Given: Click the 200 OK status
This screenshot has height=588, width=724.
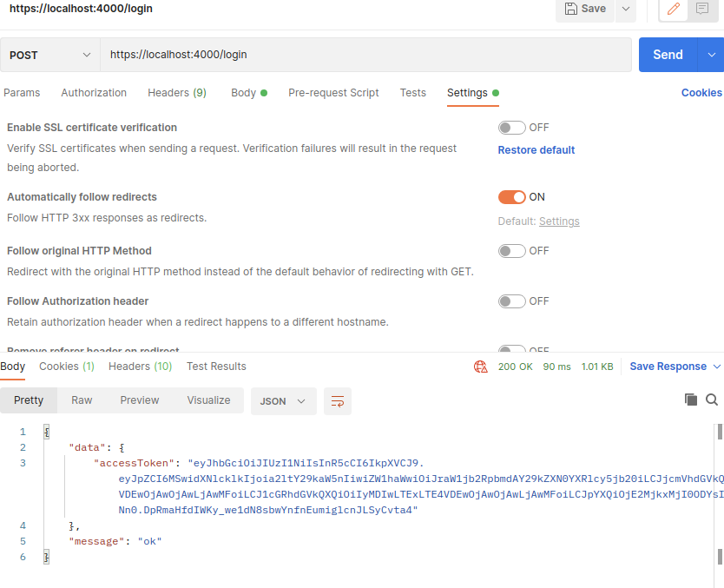Looking at the screenshot, I should (x=516, y=367).
